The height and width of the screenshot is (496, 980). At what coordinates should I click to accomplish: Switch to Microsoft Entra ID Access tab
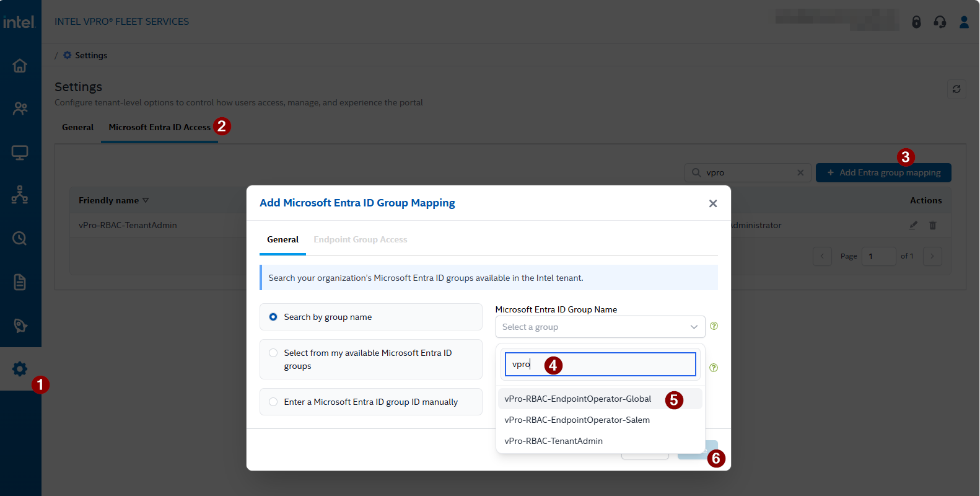pyautogui.click(x=159, y=127)
